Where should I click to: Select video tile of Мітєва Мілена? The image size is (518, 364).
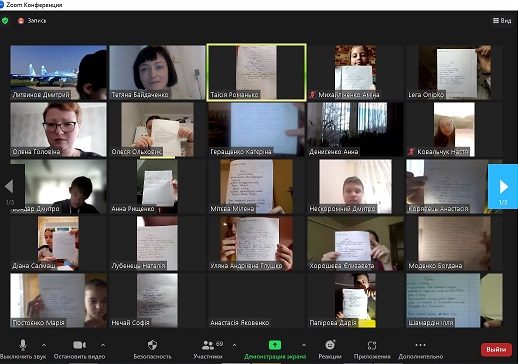click(256, 186)
